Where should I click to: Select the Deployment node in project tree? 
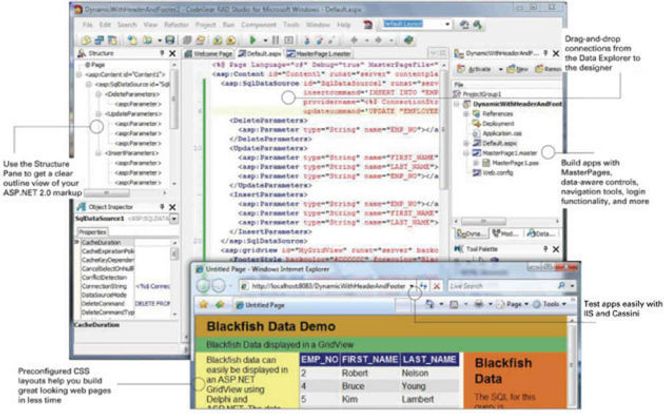click(498, 124)
